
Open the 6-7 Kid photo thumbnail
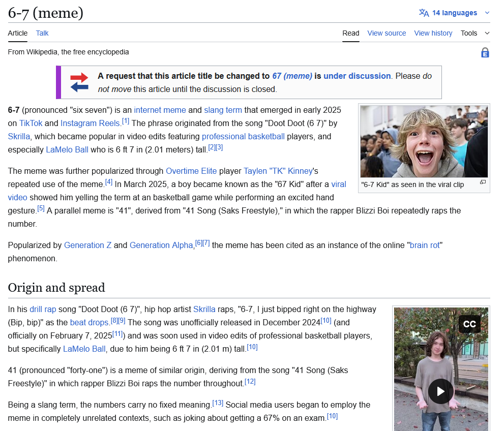click(424, 141)
